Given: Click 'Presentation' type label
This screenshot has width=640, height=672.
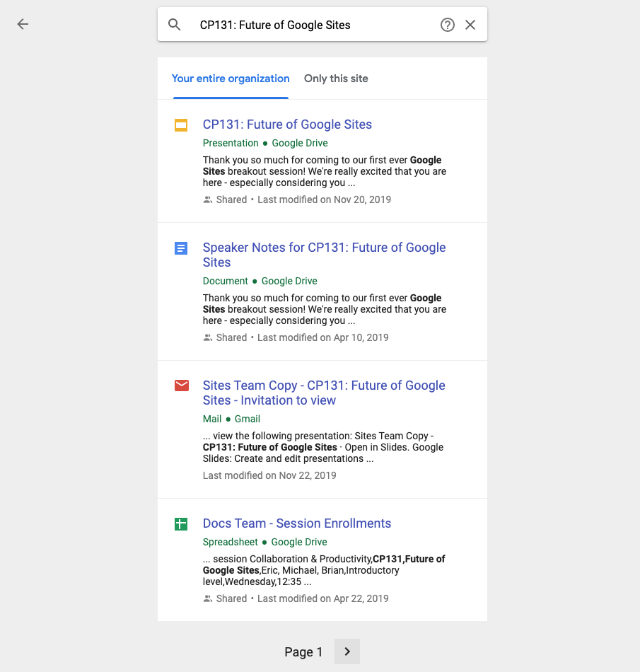Looking at the screenshot, I should tap(231, 143).
